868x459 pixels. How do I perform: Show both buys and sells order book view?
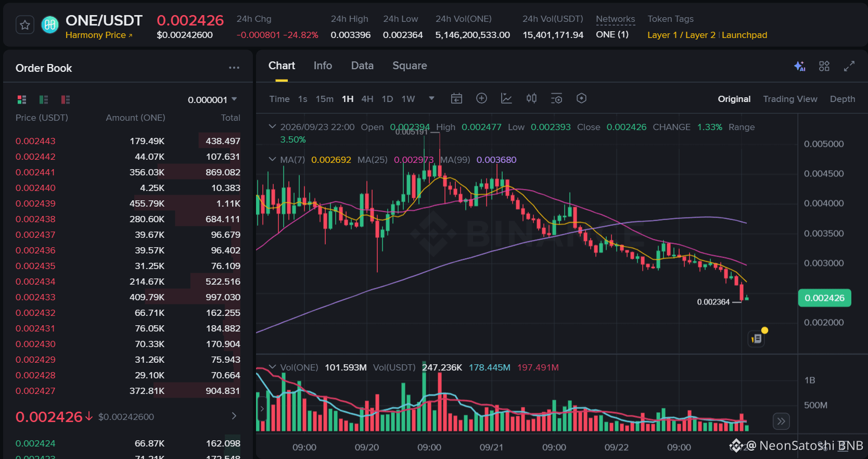(22, 99)
